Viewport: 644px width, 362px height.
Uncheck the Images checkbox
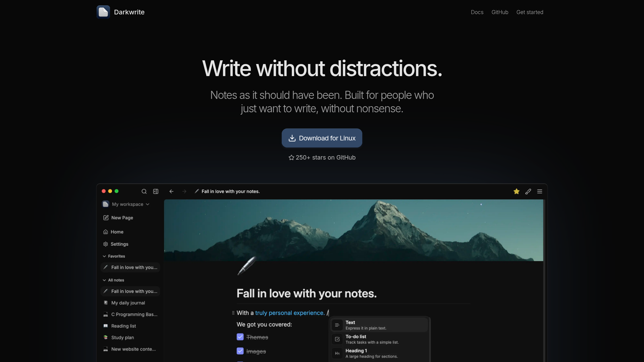(240, 351)
